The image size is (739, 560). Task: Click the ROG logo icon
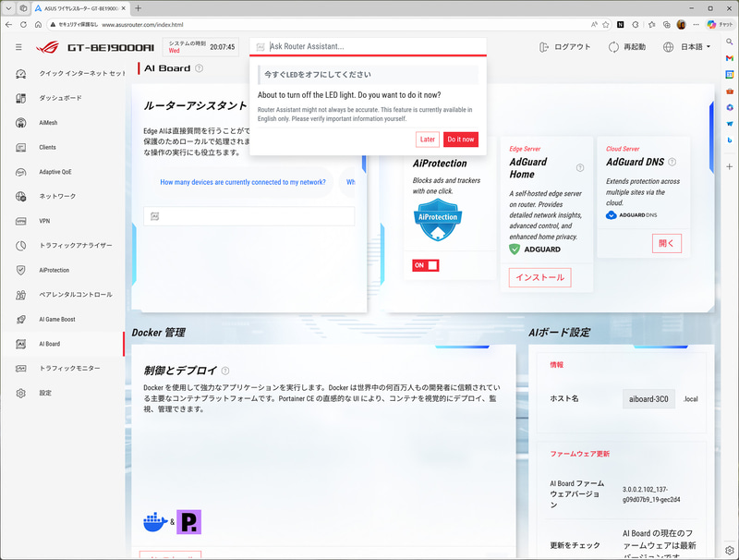pyautogui.click(x=48, y=47)
